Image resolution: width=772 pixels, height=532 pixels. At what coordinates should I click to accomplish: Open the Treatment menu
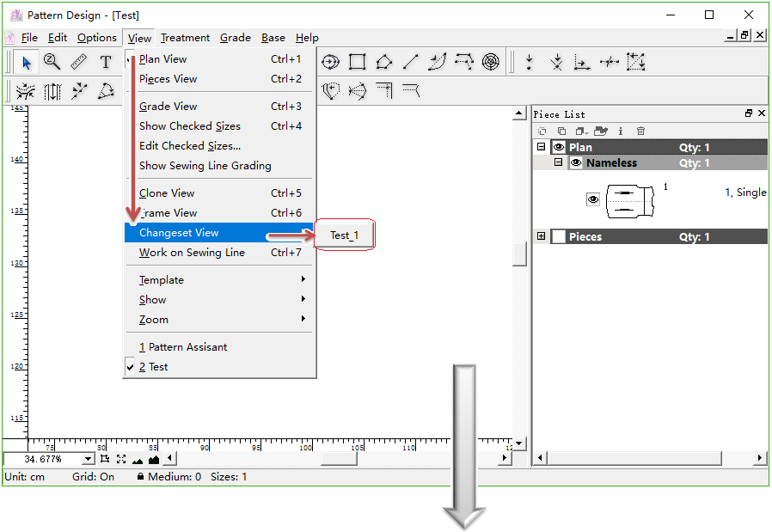[x=185, y=38]
